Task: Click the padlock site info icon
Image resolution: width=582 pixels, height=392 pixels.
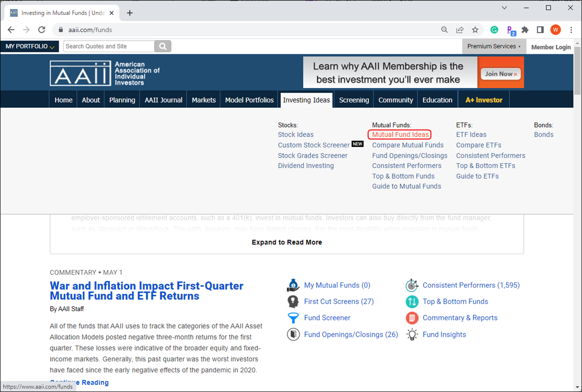Action: coord(61,30)
